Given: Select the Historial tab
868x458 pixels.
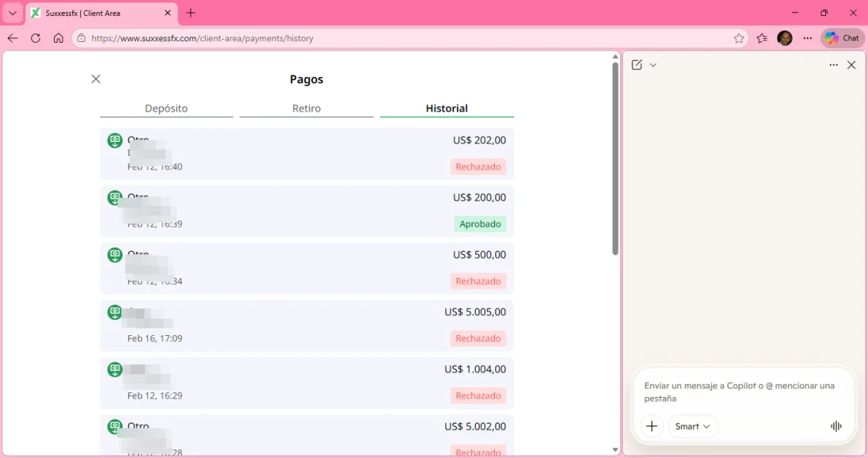Looking at the screenshot, I should point(446,108).
